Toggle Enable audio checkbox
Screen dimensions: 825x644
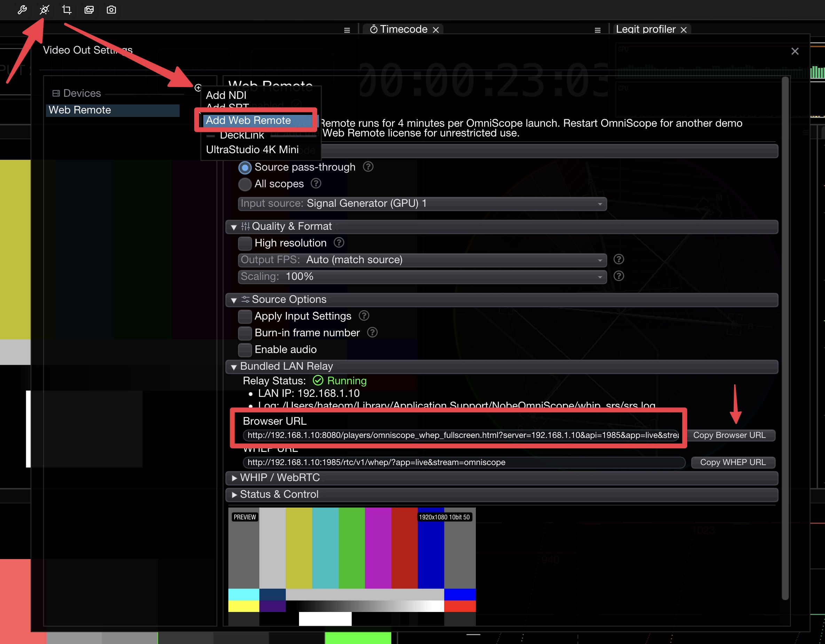click(245, 350)
